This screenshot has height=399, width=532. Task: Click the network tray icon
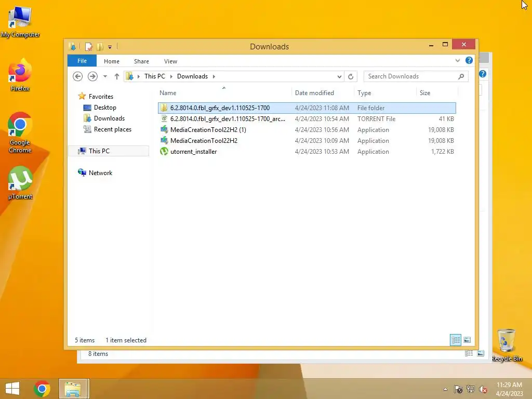coord(471,389)
